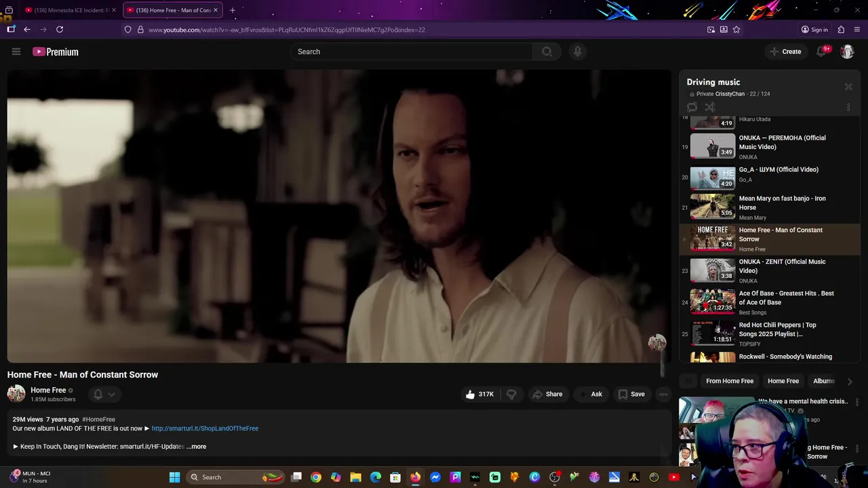Open Firefox View in tab strip

[9, 10]
